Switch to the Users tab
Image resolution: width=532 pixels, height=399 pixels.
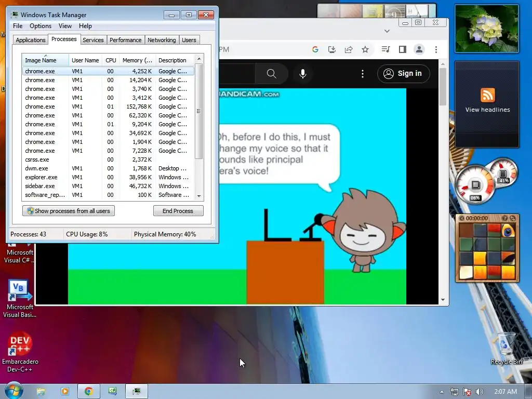[x=189, y=40]
